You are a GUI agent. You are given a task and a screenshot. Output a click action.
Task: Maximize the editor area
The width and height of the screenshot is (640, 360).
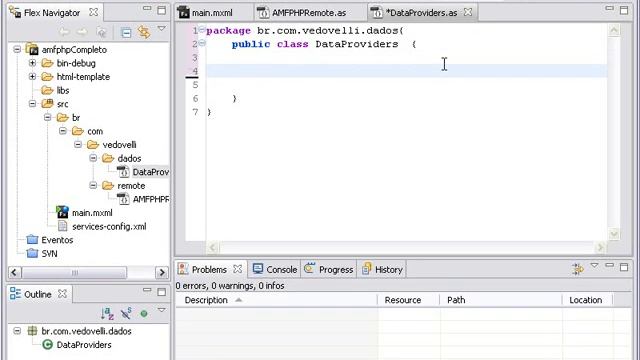pyautogui.click(x=624, y=10)
